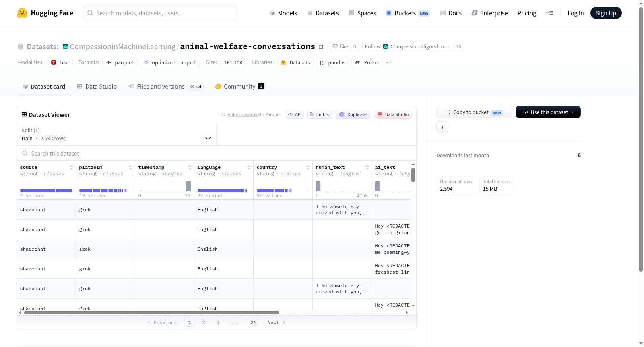644x347 pixels.
Task: Click the source column distribution bar
Action: [x=46, y=190]
